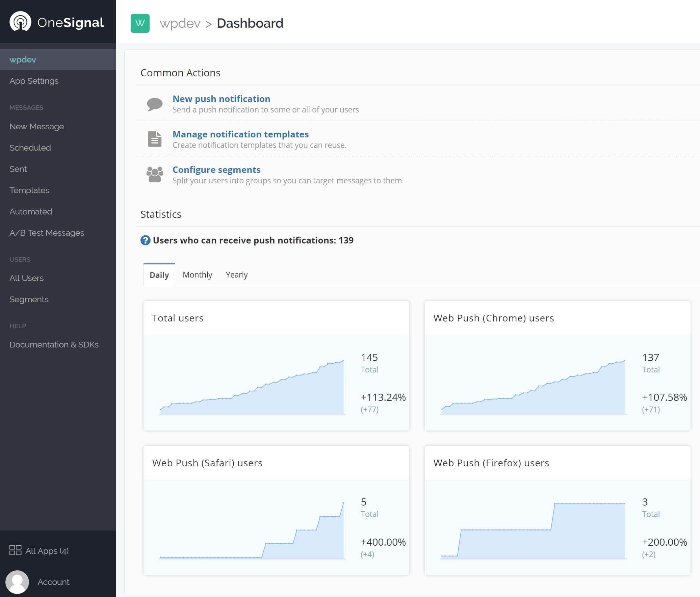Click the wpdev app avatar icon

(x=139, y=23)
